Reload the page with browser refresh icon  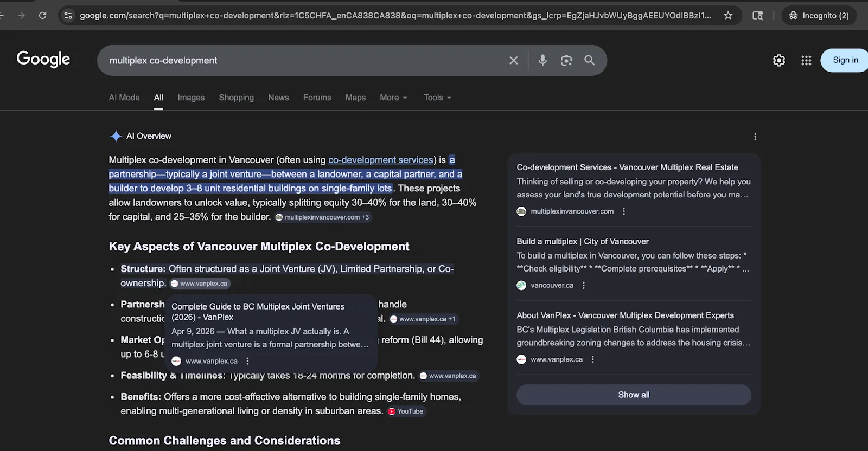(42, 15)
